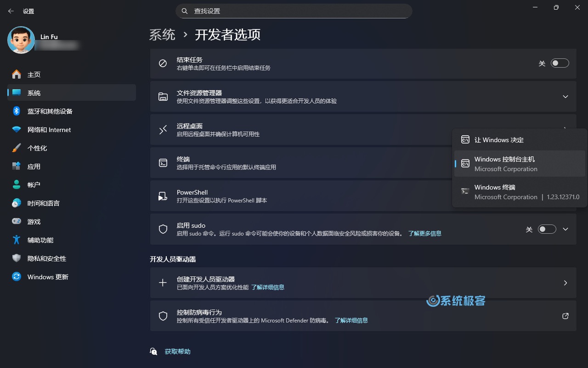Click 系统 in the breadcrumb header

[162, 34]
